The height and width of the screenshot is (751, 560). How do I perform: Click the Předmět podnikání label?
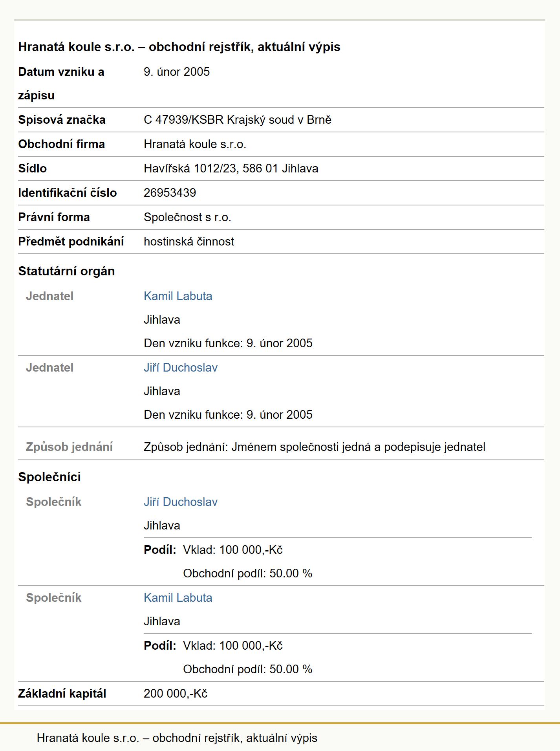click(x=71, y=242)
